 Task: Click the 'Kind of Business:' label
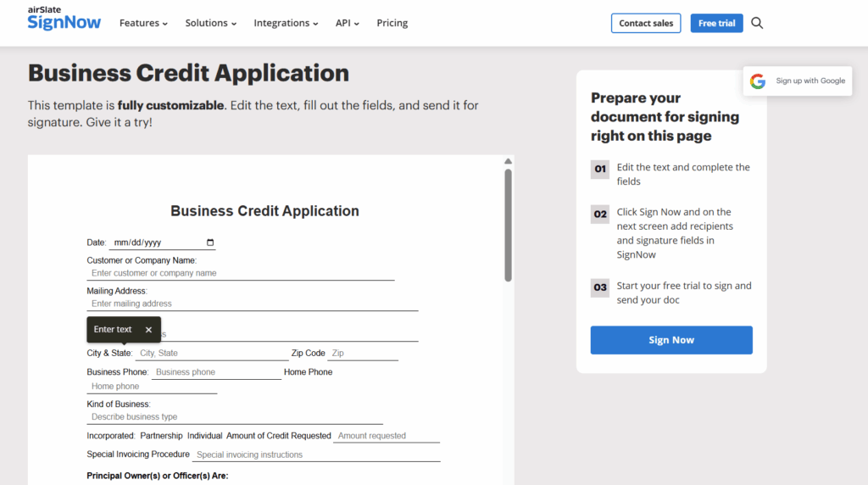click(119, 404)
